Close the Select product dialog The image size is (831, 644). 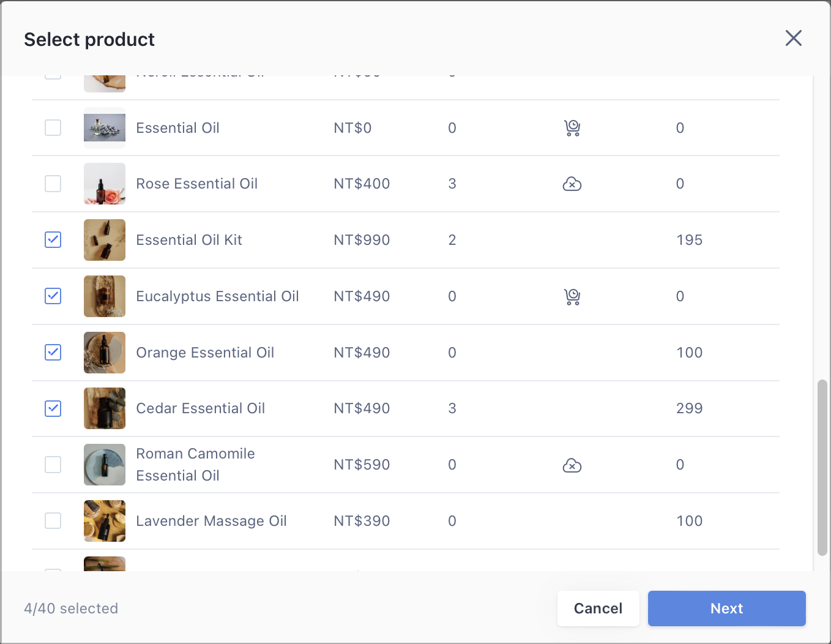[794, 38]
